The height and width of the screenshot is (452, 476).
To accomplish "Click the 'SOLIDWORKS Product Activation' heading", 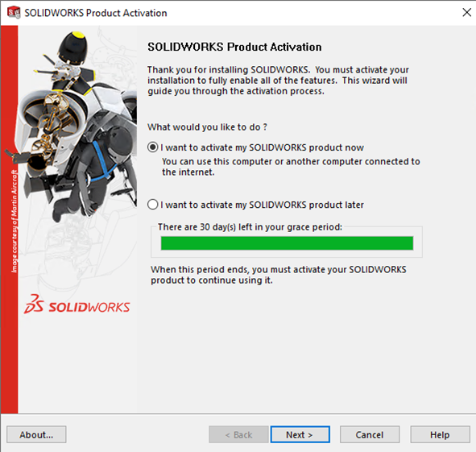I will coord(234,47).
